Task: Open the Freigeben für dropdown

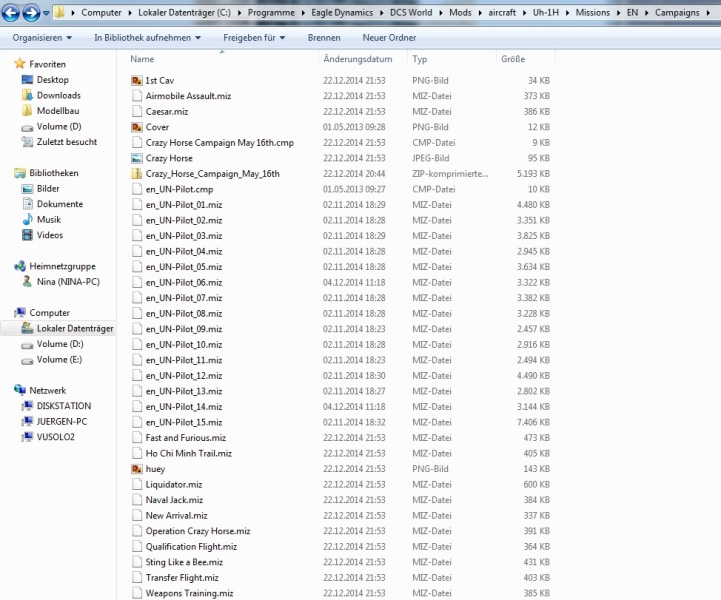Action: click(x=254, y=38)
